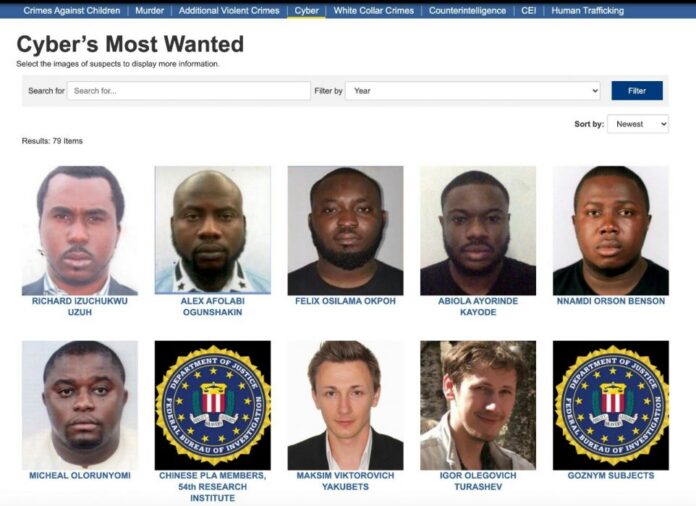
Task: Click the Search for text field
Action: click(x=189, y=91)
